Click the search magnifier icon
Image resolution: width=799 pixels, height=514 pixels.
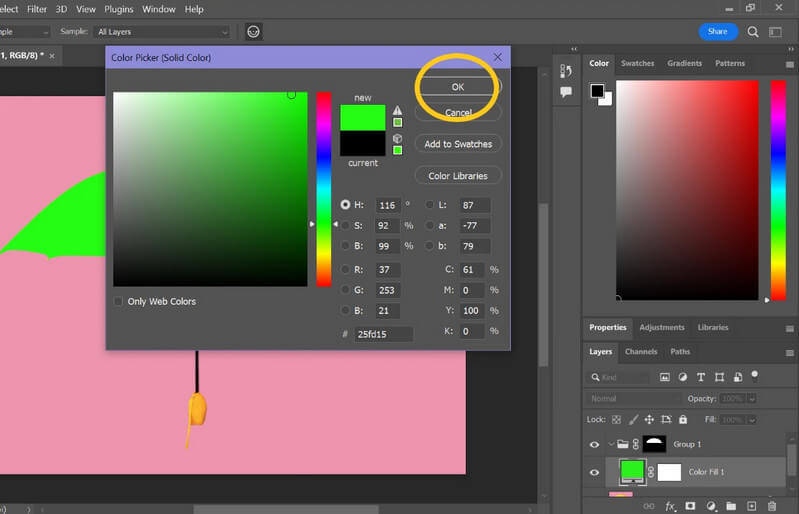coord(753,32)
